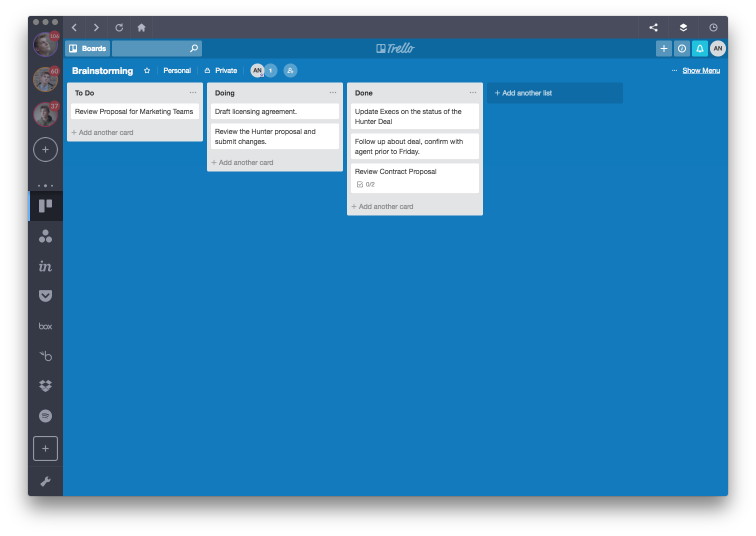Click the To Do list title
Viewport: 756px width, 536px height.
(x=84, y=93)
